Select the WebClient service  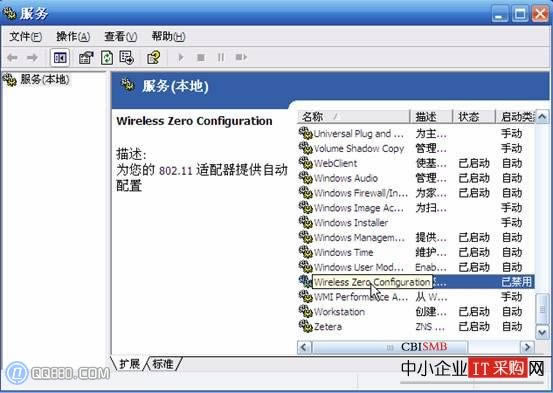(416, 163)
